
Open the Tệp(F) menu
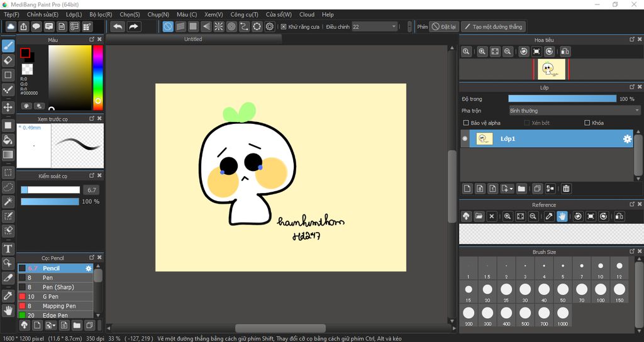tap(11, 14)
